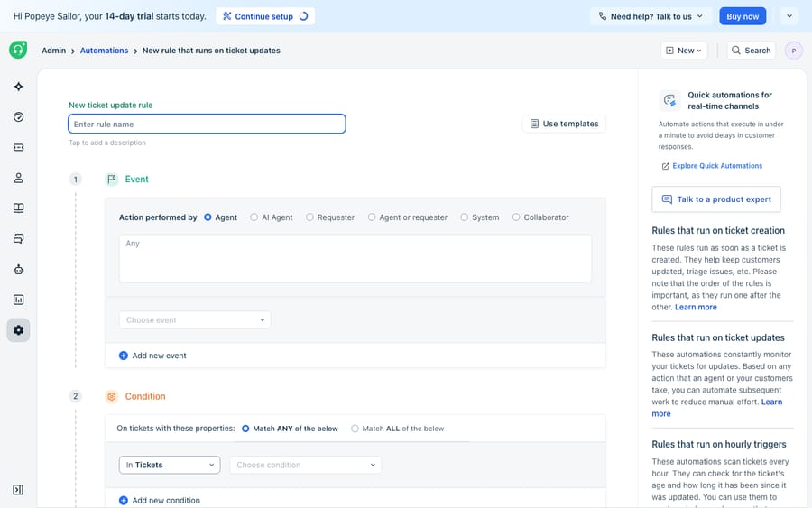Screen dimensions: 812x508
Task: Click the phone icon in Need help
Action: [603, 16]
